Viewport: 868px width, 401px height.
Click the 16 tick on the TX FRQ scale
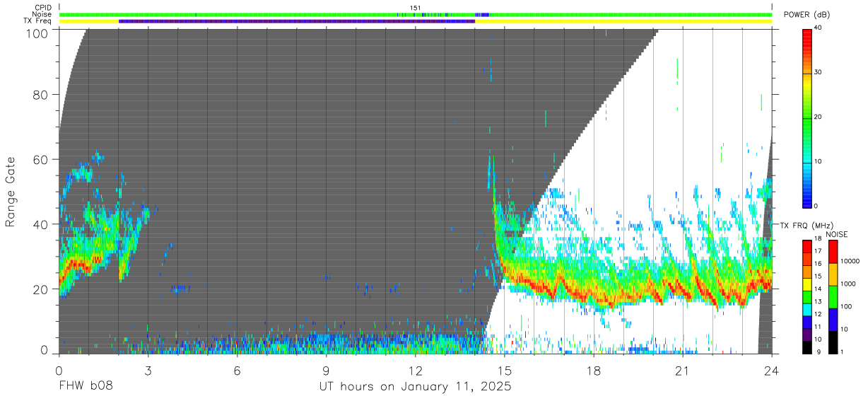point(820,265)
